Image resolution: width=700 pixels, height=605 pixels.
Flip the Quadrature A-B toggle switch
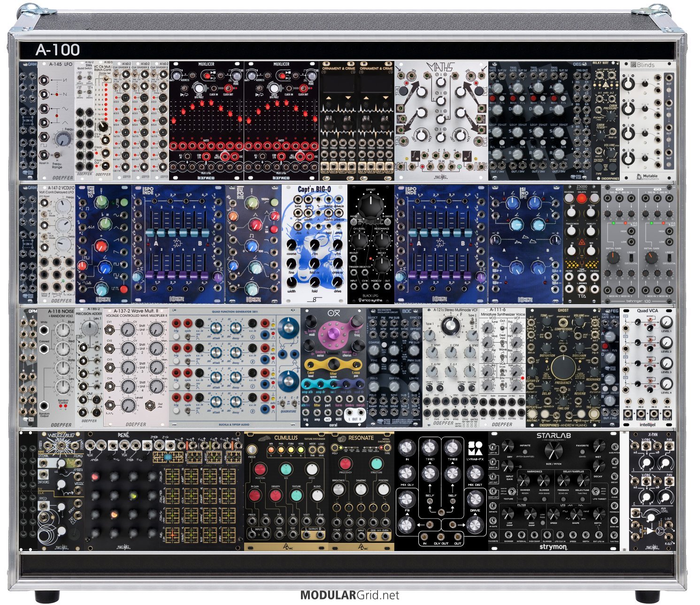point(283,403)
